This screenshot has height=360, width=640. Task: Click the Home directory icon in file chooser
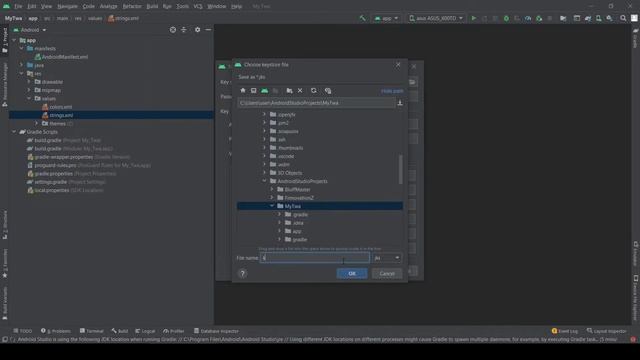click(243, 91)
